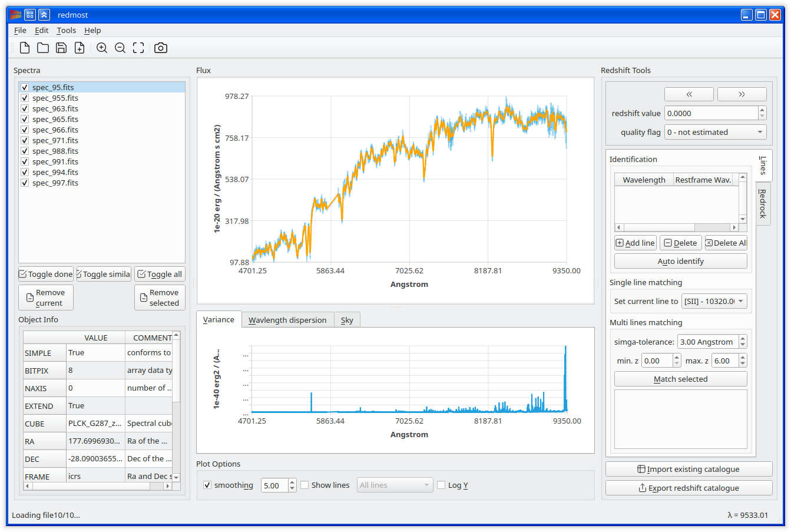Open the Tools menu

[x=66, y=31]
